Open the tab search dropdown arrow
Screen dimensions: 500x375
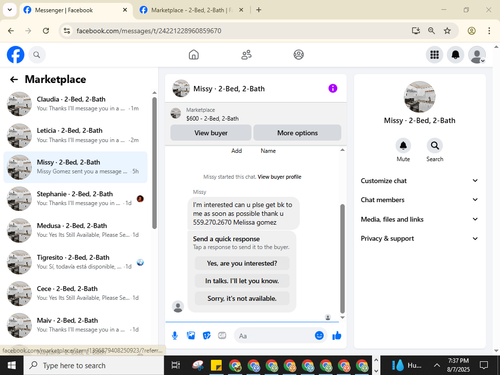pos(10,10)
